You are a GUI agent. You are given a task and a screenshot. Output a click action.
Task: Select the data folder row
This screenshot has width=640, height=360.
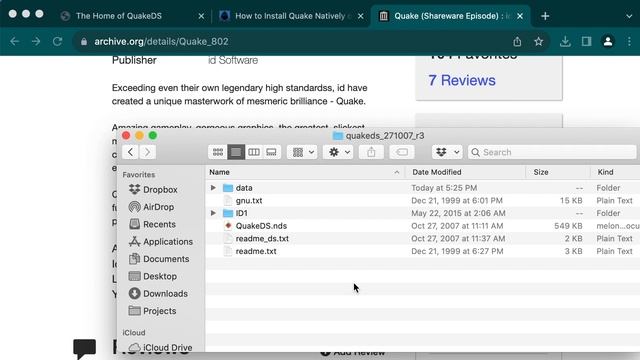point(423,188)
